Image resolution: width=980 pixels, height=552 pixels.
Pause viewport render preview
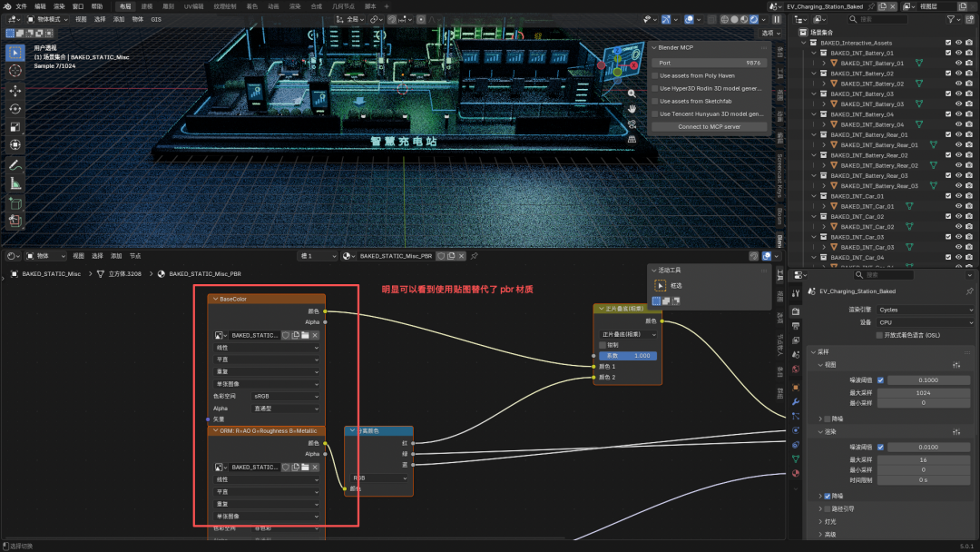(x=777, y=19)
